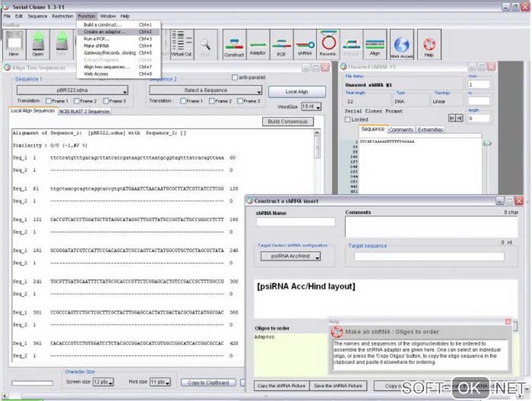The width and height of the screenshot is (532, 401).
Task: Open the Align toolbar icon
Action: 375,44
